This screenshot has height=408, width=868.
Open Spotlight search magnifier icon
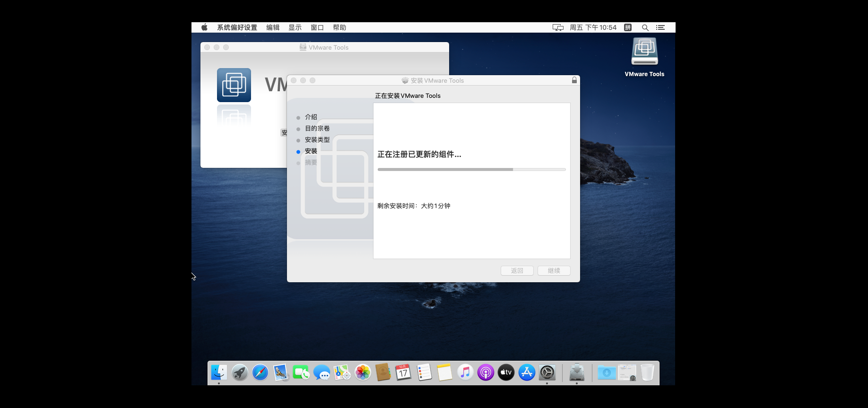pos(645,27)
